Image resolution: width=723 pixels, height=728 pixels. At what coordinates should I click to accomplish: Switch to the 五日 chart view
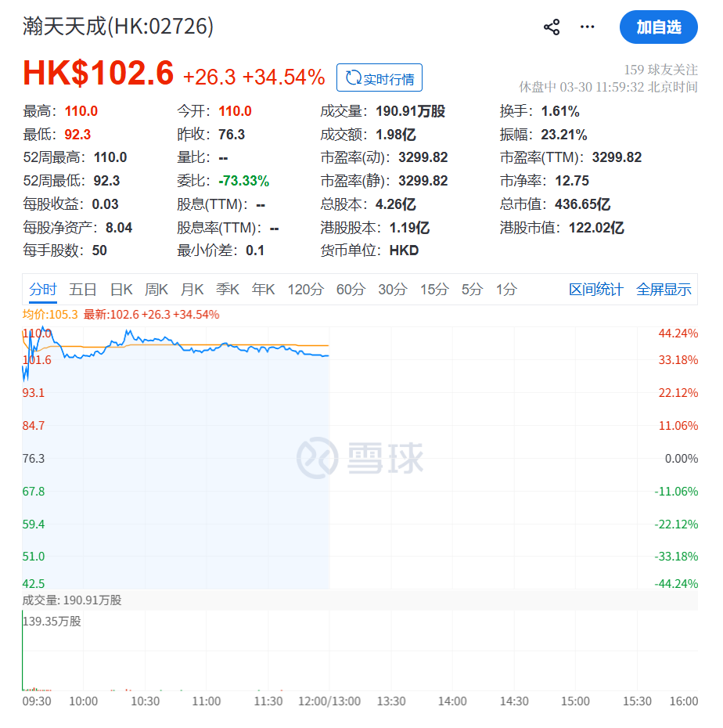click(x=84, y=289)
